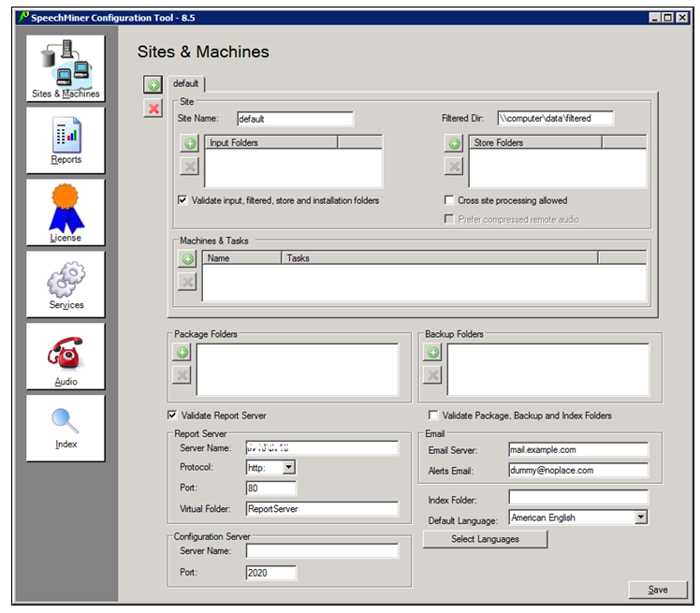Select the default site tab
The height and width of the screenshot is (613, 700).
click(x=186, y=84)
